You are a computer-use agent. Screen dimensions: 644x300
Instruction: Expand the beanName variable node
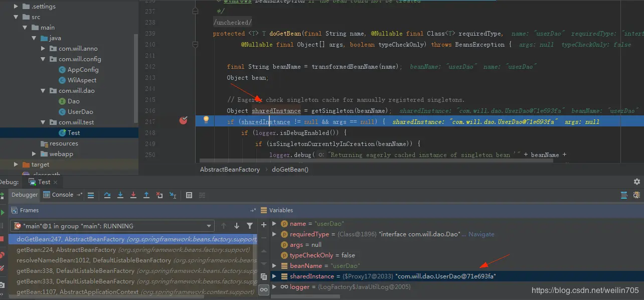(x=274, y=266)
